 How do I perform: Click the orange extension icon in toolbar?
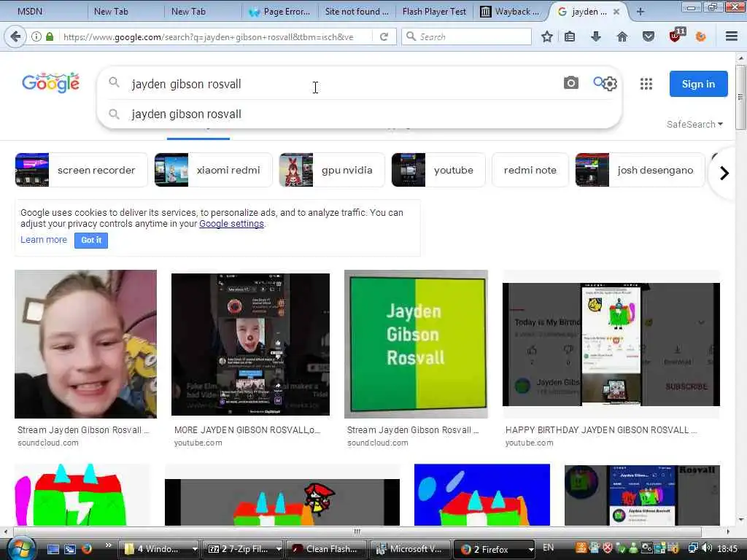(x=700, y=36)
